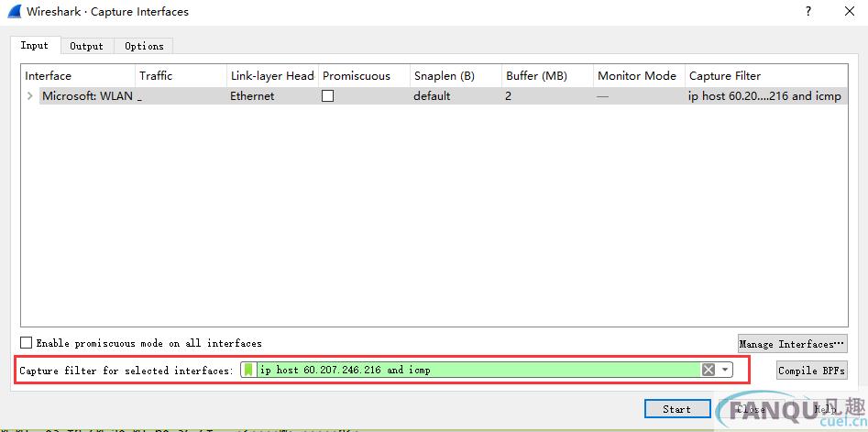Image resolution: width=868 pixels, height=432 pixels.
Task: Open the Options tab
Action: [144, 46]
